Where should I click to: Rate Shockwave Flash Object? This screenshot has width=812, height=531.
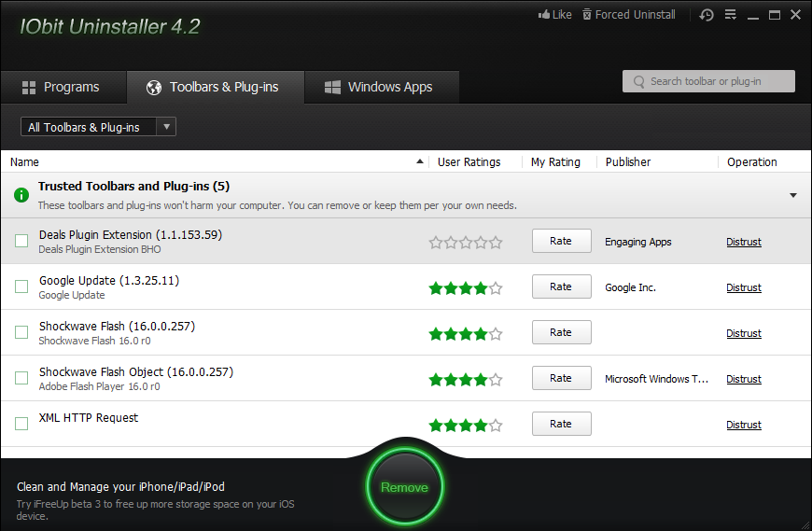[x=561, y=378]
